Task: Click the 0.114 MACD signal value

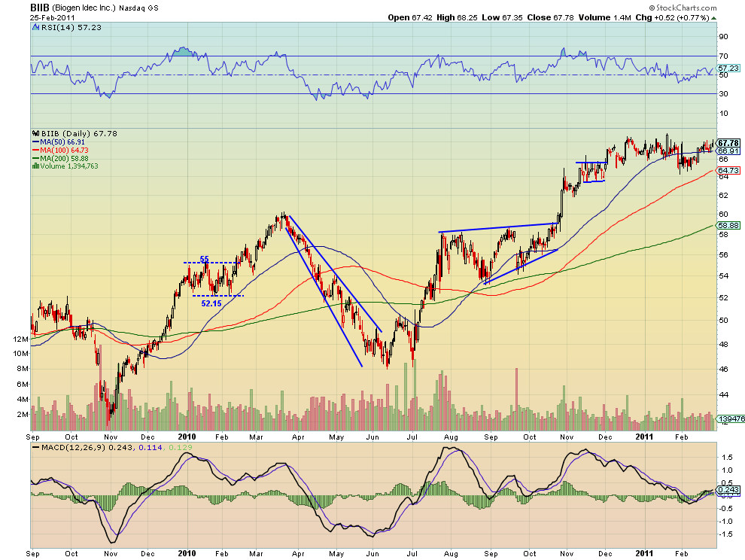Action: point(151,447)
